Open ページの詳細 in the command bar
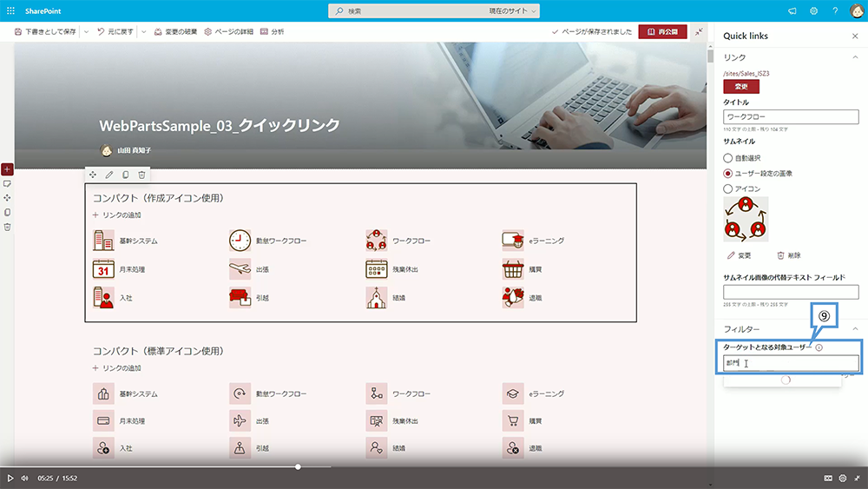This screenshot has height=489, width=868. coord(229,31)
